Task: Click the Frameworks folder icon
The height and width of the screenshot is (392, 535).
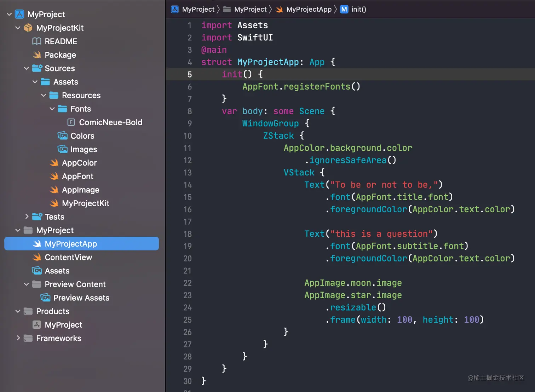Action: point(28,338)
